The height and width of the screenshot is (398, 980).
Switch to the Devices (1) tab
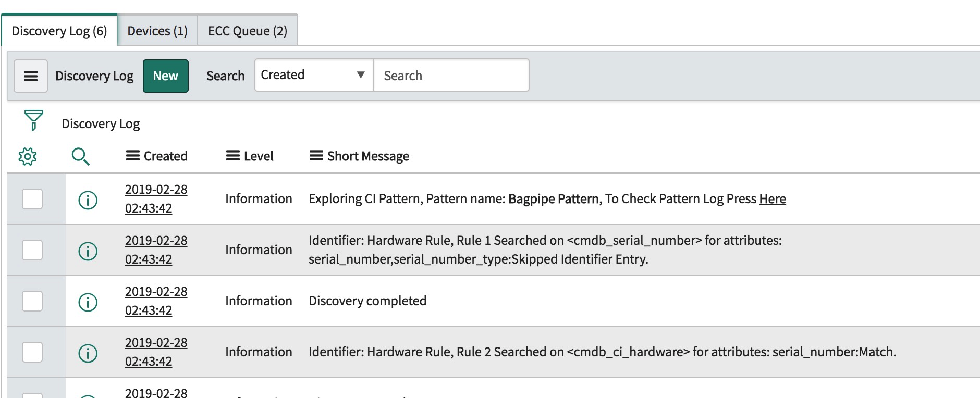click(157, 31)
